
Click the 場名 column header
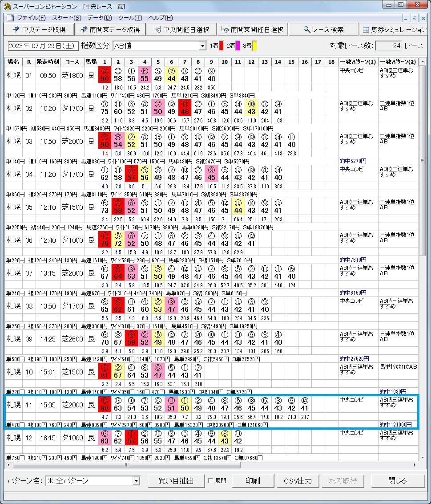pos(13,62)
